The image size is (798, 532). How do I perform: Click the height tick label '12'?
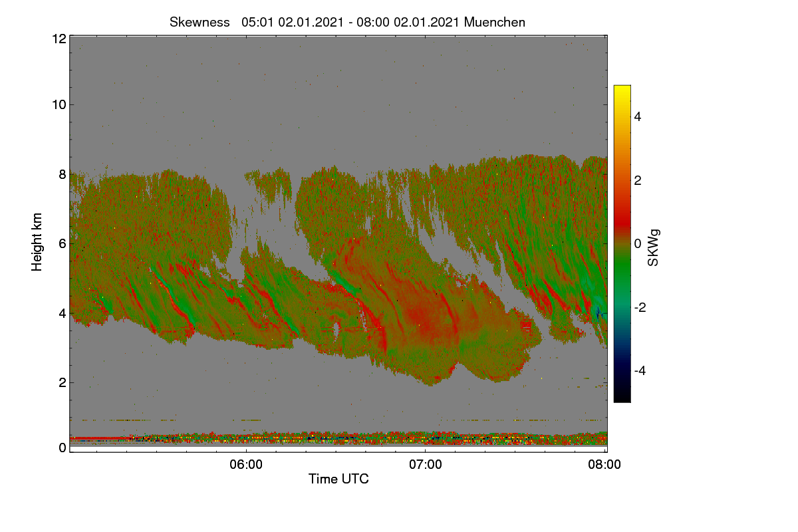pyautogui.click(x=59, y=39)
